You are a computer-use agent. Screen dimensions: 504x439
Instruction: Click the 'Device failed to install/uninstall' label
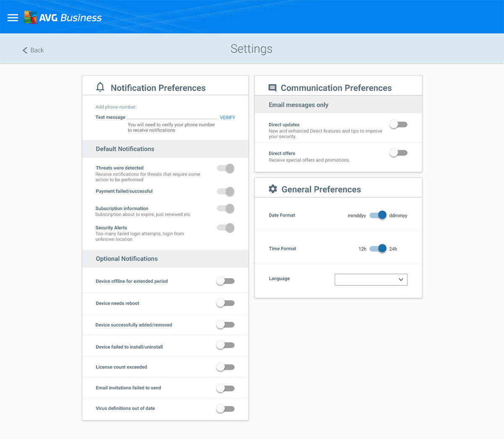point(129,347)
